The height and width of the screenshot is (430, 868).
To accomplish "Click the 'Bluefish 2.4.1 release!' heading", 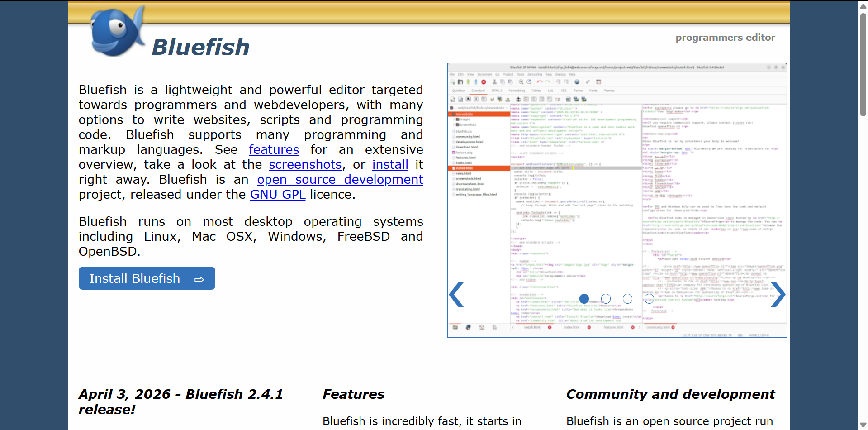I will coord(180,402).
